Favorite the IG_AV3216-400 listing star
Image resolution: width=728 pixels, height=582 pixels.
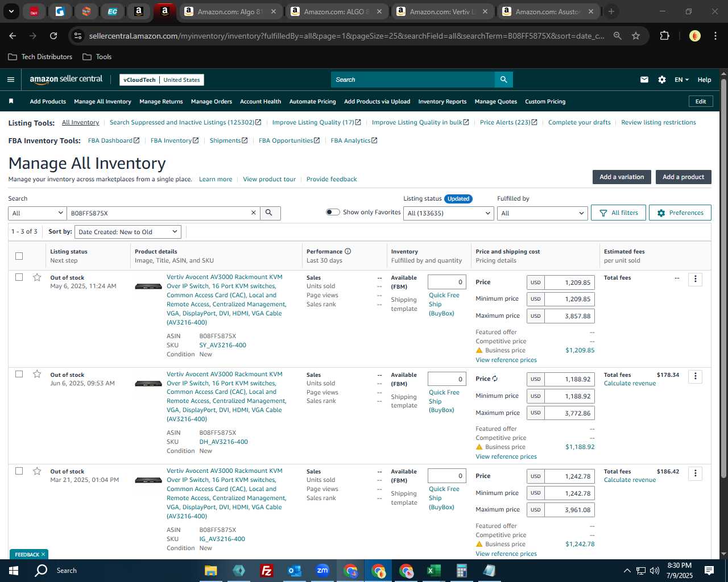[x=37, y=471]
